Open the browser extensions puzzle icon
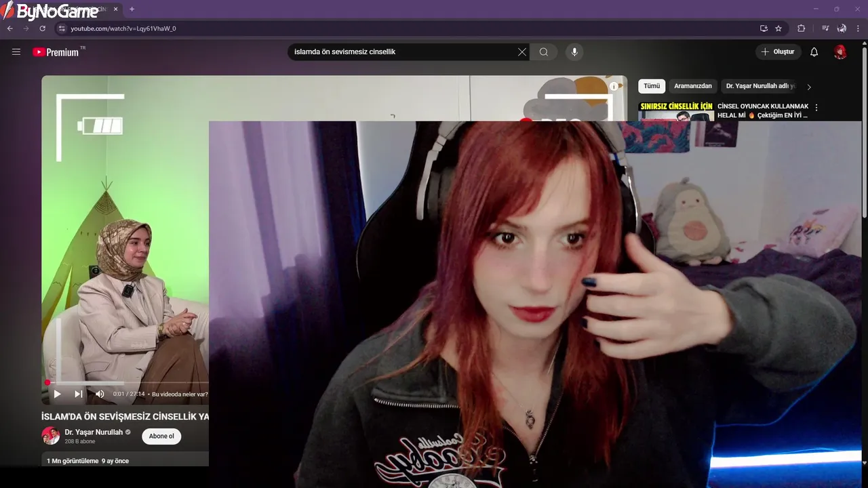Image resolution: width=868 pixels, height=488 pixels. click(802, 28)
